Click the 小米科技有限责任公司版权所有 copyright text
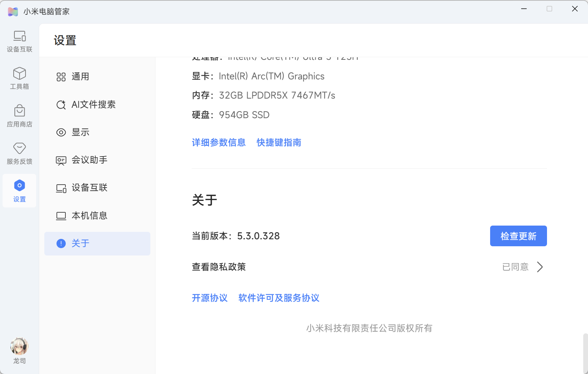Viewport: 588px width, 374px height. 369,328
